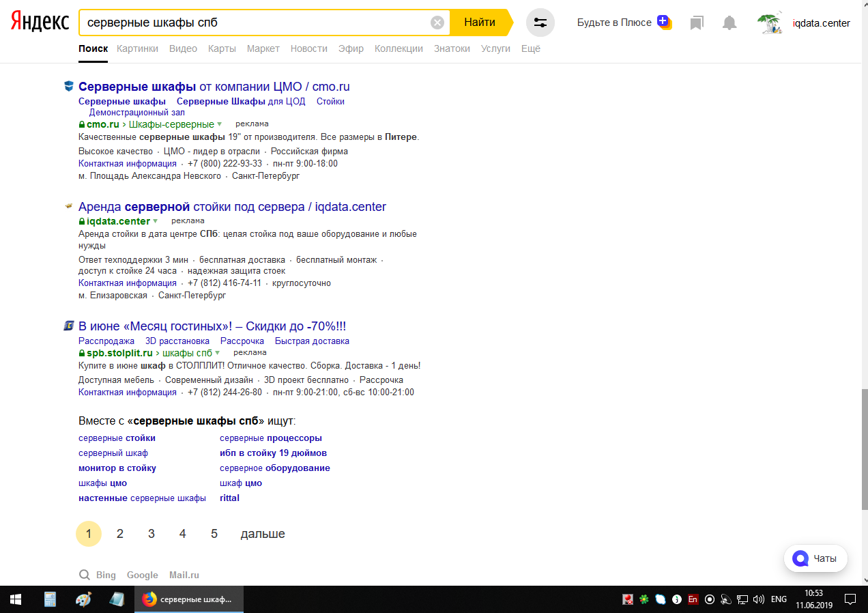
Task: Click related search 'rittal'
Action: coord(229,498)
